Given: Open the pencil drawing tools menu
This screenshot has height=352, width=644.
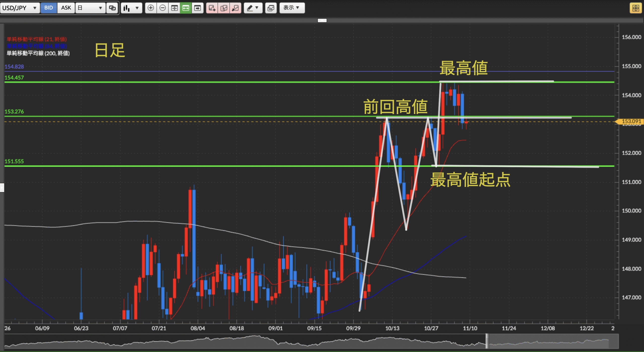Looking at the screenshot, I should [x=253, y=8].
